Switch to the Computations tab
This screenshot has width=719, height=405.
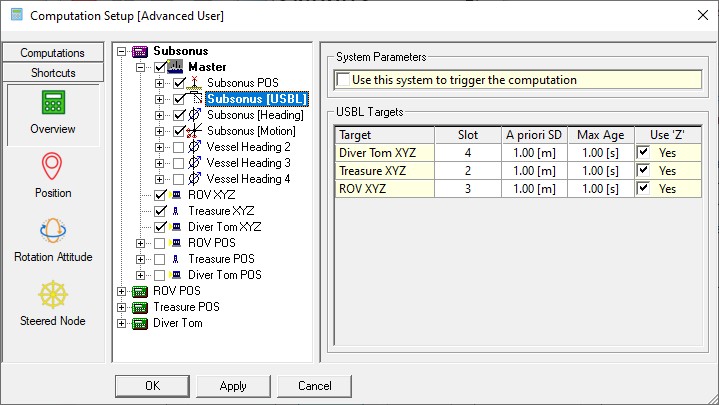(x=53, y=53)
